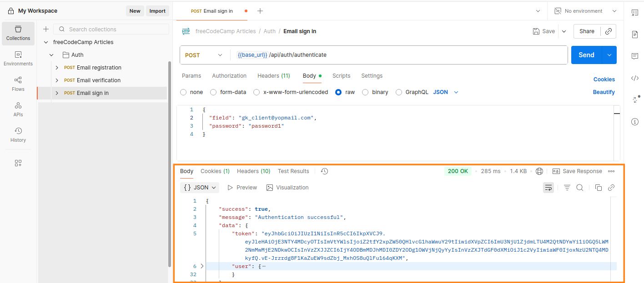Image resolution: width=644 pixels, height=283 pixels.
Task: Click the Search collections input field
Action: (116, 29)
